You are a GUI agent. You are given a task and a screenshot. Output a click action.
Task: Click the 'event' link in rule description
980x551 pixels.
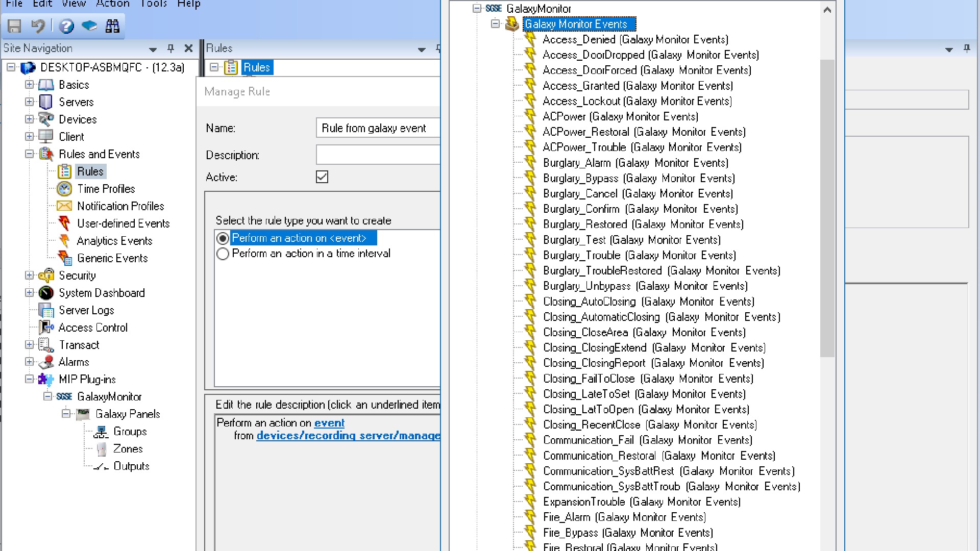[x=329, y=423]
